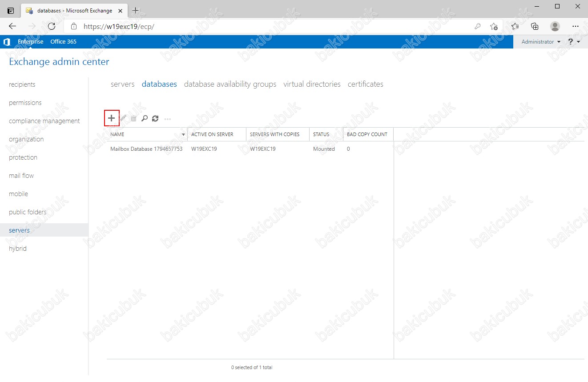Open compliance management section
Image resolution: width=588 pixels, height=382 pixels.
(44, 121)
